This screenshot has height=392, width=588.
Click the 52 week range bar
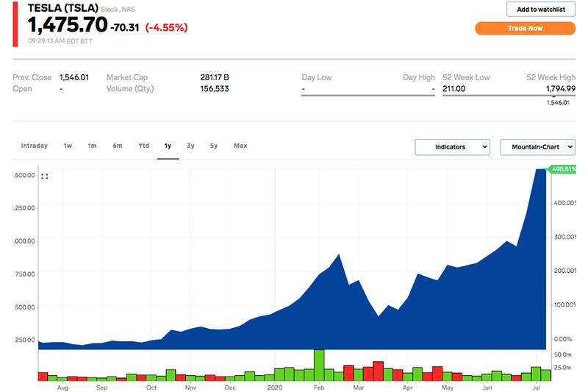click(x=509, y=96)
